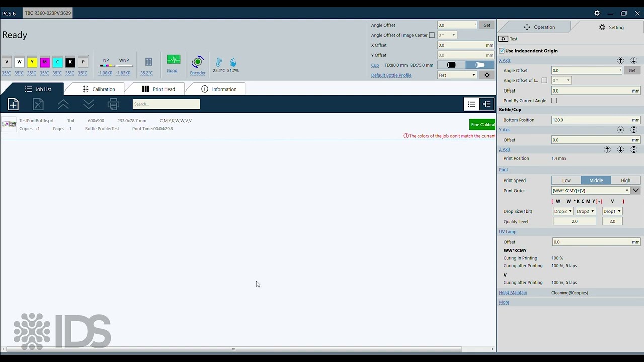Expand print order chevron button

click(x=636, y=191)
